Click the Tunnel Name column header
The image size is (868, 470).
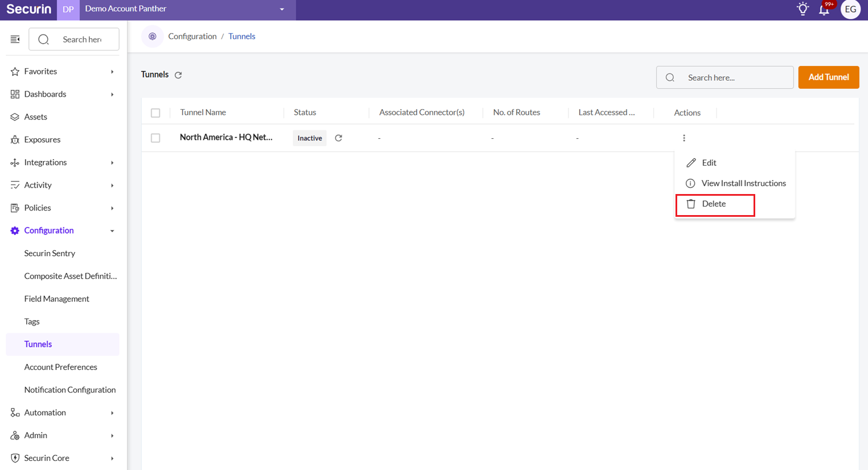click(203, 113)
